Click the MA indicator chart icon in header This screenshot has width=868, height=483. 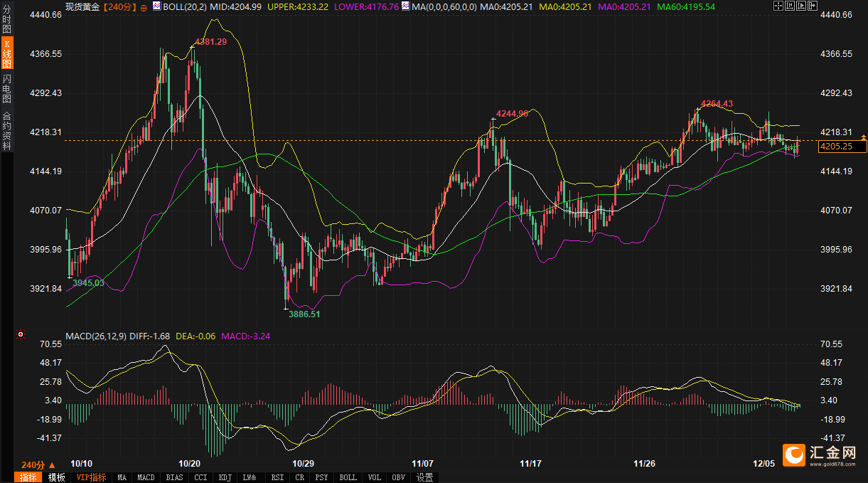(405, 6)
